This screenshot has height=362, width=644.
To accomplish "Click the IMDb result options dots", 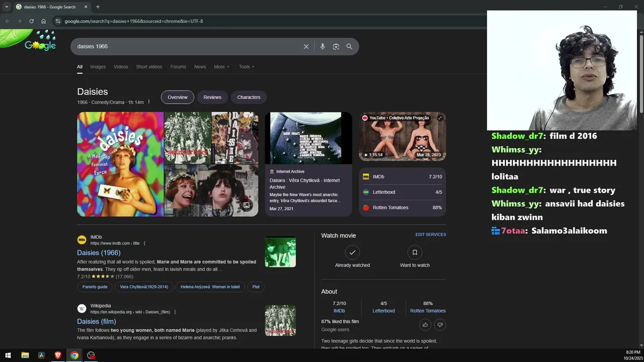I will 144,243.
